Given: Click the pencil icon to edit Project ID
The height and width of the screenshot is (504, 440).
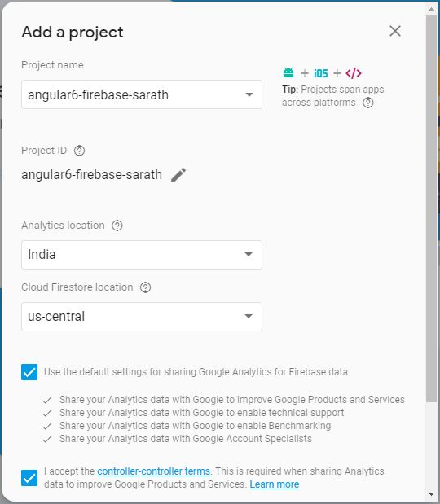Looking at the screenshot, I should pyautogui.click(x=178, y=175).
